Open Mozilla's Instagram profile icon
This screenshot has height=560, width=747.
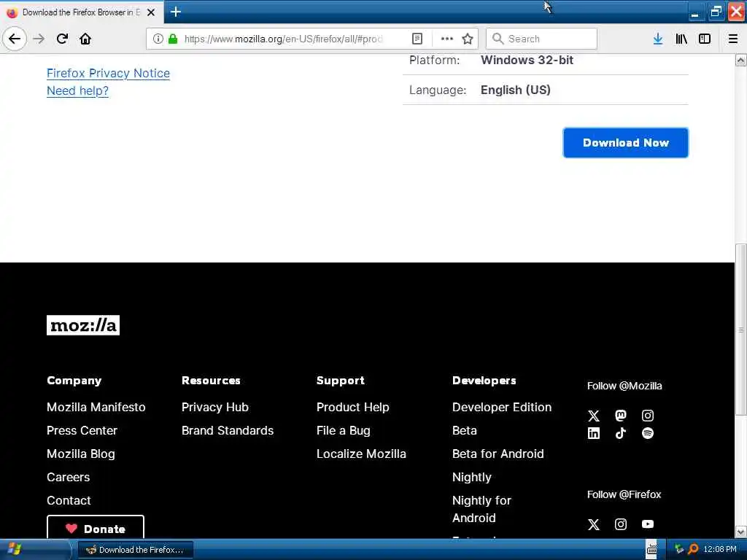[x=648, y=416]
